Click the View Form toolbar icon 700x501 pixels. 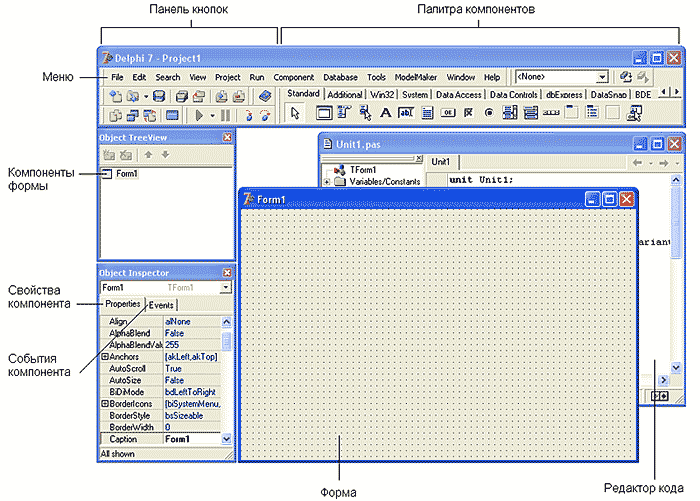[x=133, y=116]
